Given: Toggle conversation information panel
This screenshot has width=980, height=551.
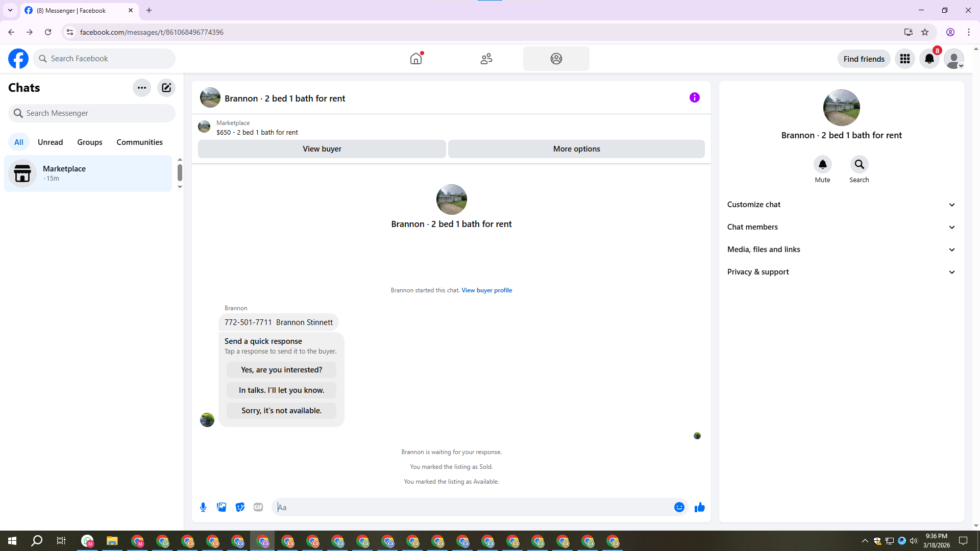Looking at the screenshot, I should 694,97.
